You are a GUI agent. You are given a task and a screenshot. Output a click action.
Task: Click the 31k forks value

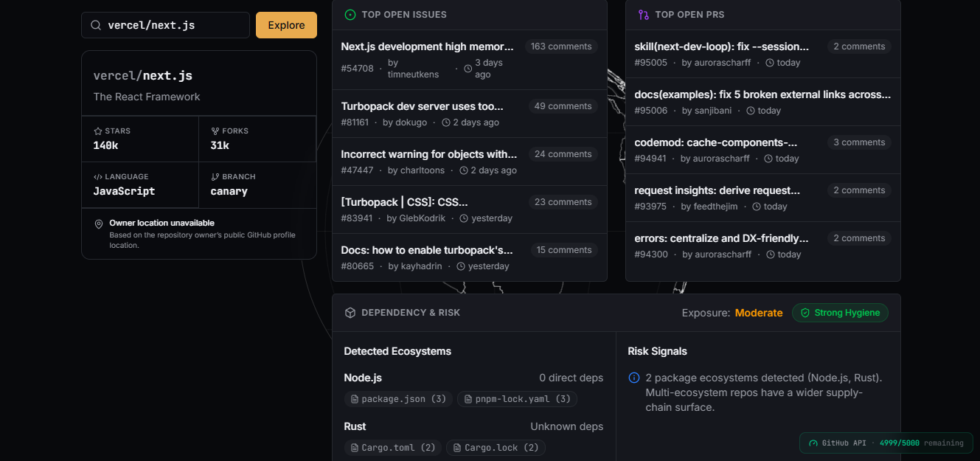click(x=220, y=145)
